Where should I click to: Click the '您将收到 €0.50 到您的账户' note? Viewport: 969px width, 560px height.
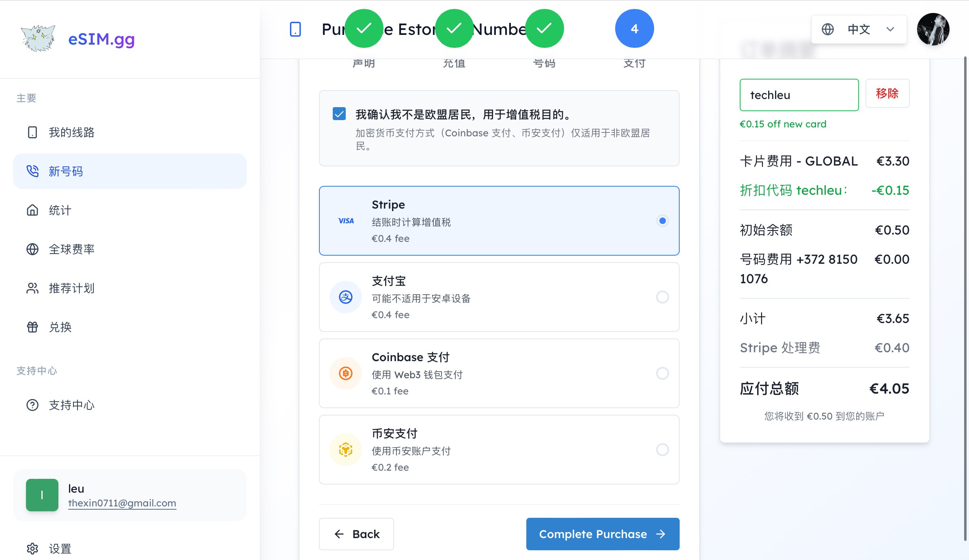point(824,416)
